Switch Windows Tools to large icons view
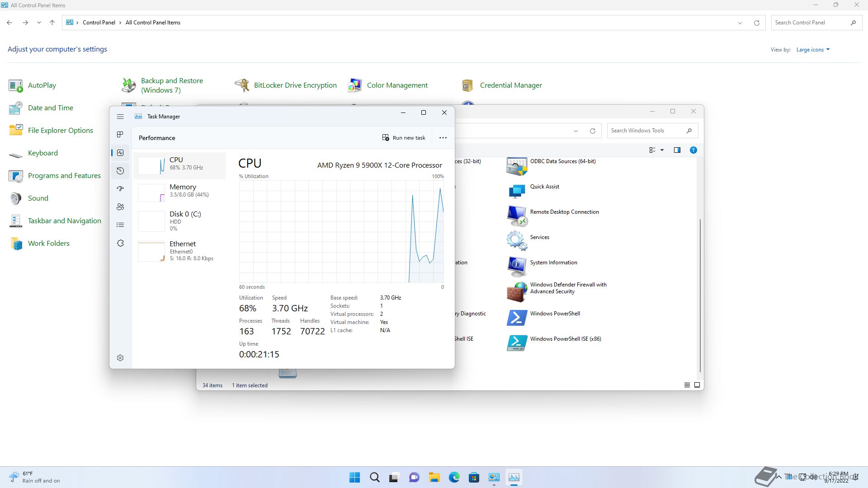The image size is (868, 488). coord(697,385)
